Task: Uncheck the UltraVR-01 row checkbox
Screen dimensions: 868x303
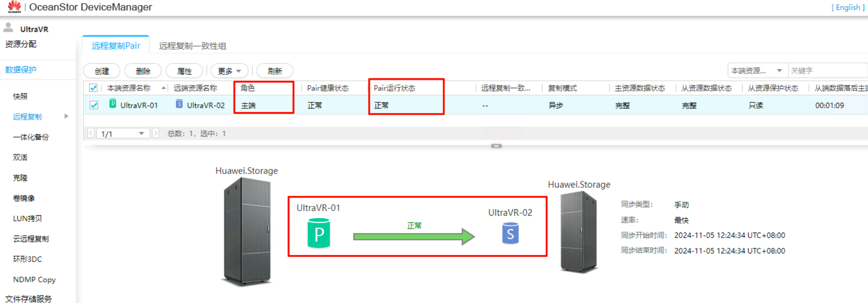Action: (94, 105)
